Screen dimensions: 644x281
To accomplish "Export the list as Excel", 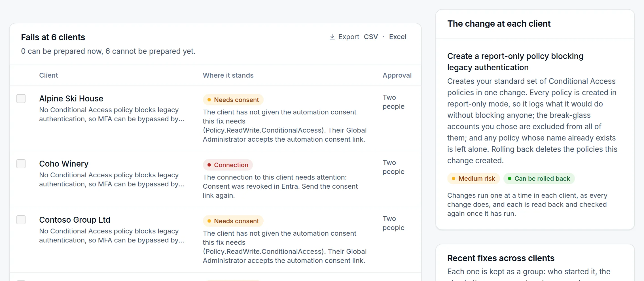I will [x=397, y=37].
